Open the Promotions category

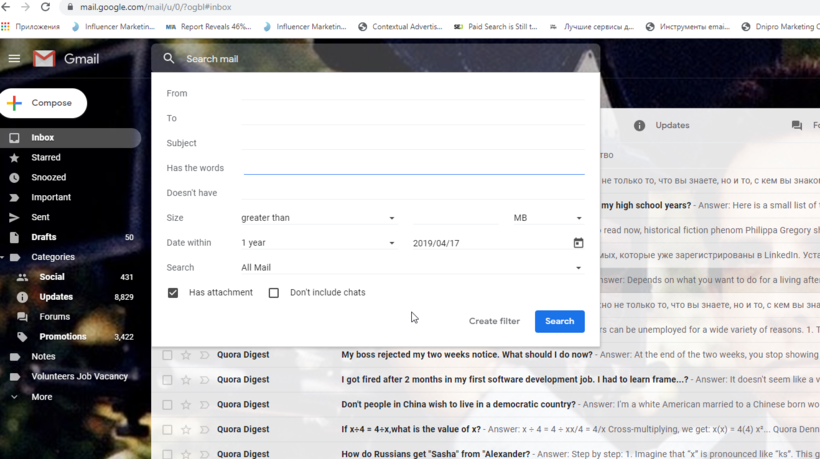pyautogui.click(x=62, y=337)
